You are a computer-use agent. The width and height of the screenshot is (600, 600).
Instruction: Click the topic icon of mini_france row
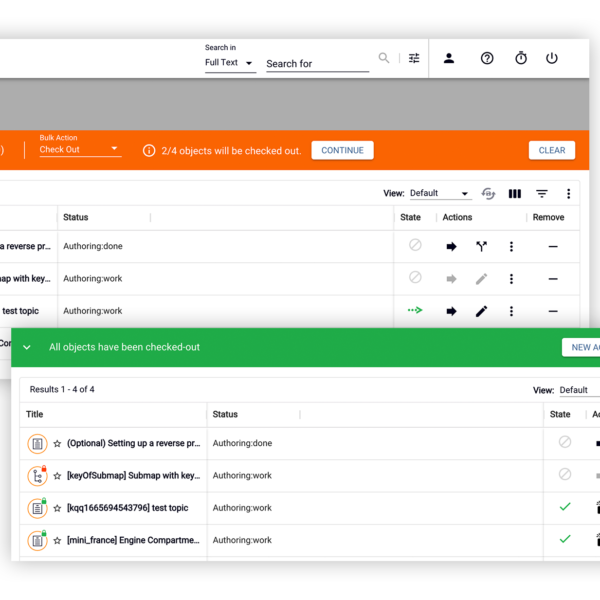point(37,541)
